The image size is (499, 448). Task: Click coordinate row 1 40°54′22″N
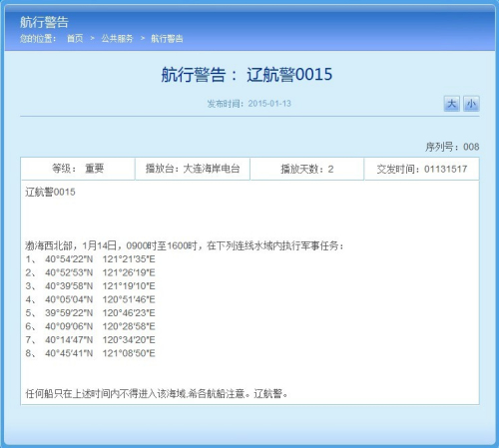point(90,259)
